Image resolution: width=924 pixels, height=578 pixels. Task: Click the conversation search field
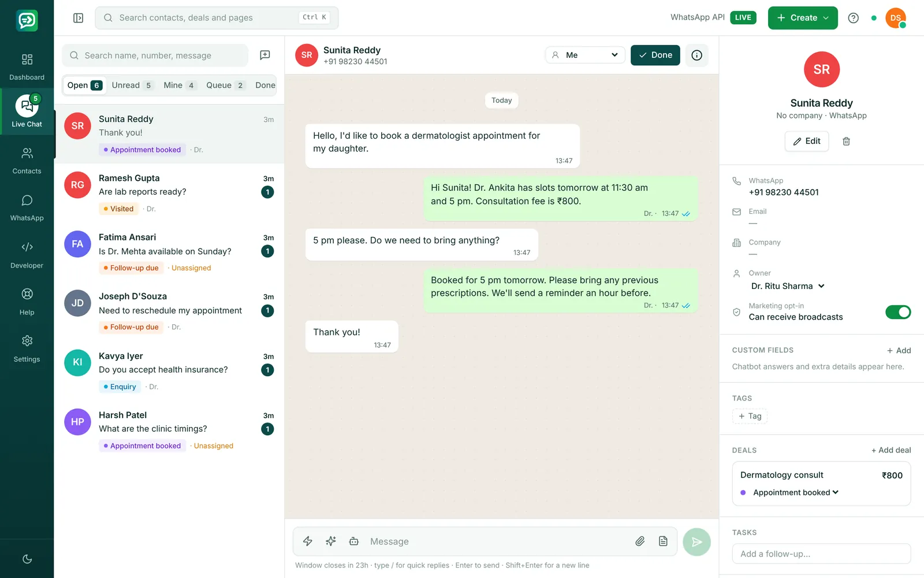click(x=155, y=55)
